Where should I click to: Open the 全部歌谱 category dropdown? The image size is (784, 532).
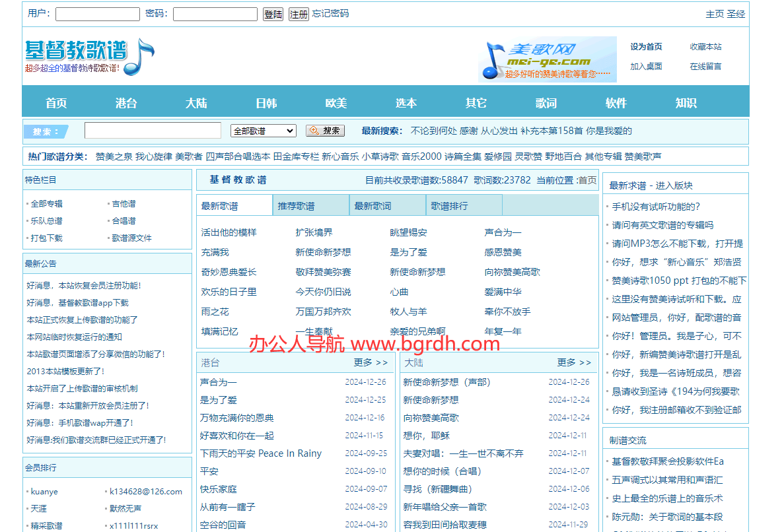[x=263, y=131]
